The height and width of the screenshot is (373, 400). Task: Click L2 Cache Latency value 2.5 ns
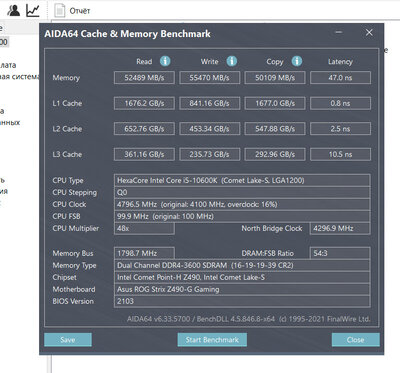pyautogui.click(x=340, y=129)
